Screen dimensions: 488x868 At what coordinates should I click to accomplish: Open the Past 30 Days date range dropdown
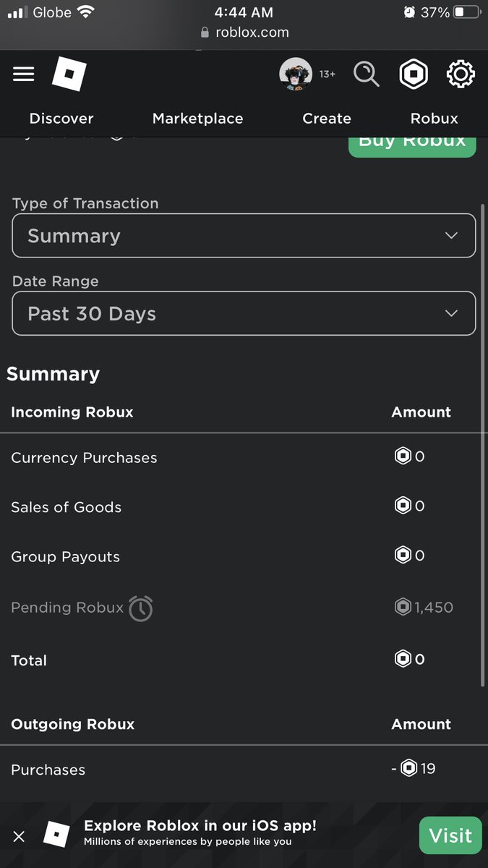point(244,314)
